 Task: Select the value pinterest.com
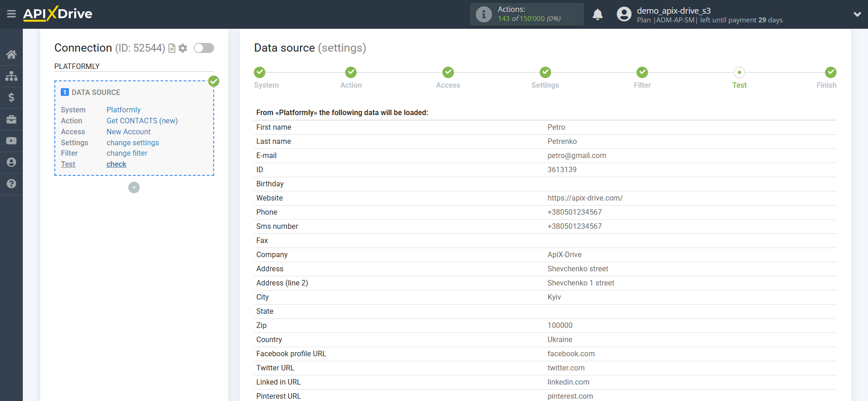point(570,396)
